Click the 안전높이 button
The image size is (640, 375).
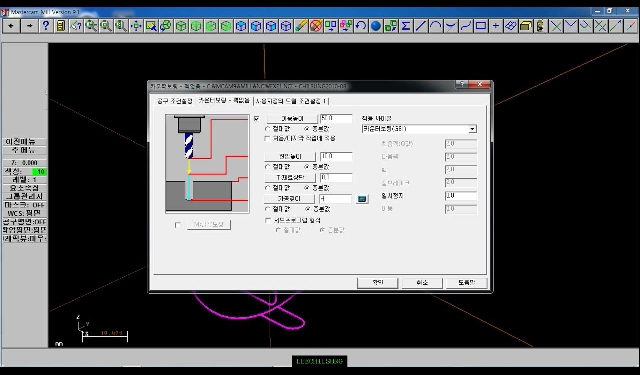click(292, 119)
